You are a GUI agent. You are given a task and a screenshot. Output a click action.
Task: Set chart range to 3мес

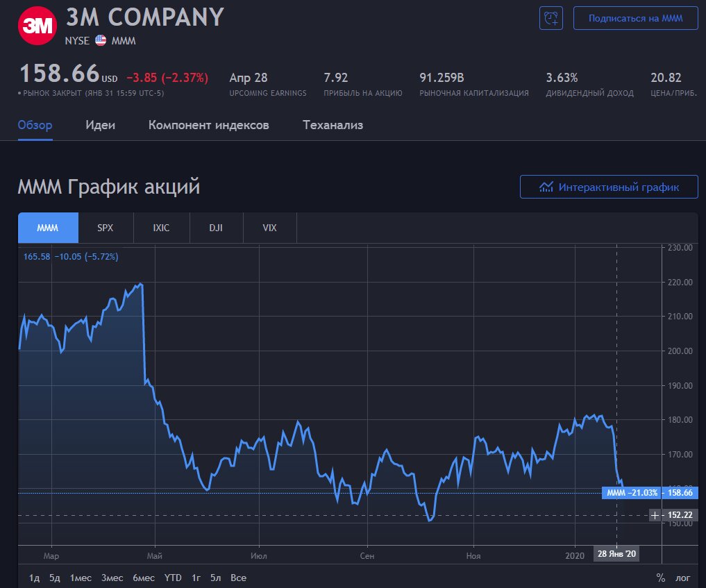(x=112, y=578)
